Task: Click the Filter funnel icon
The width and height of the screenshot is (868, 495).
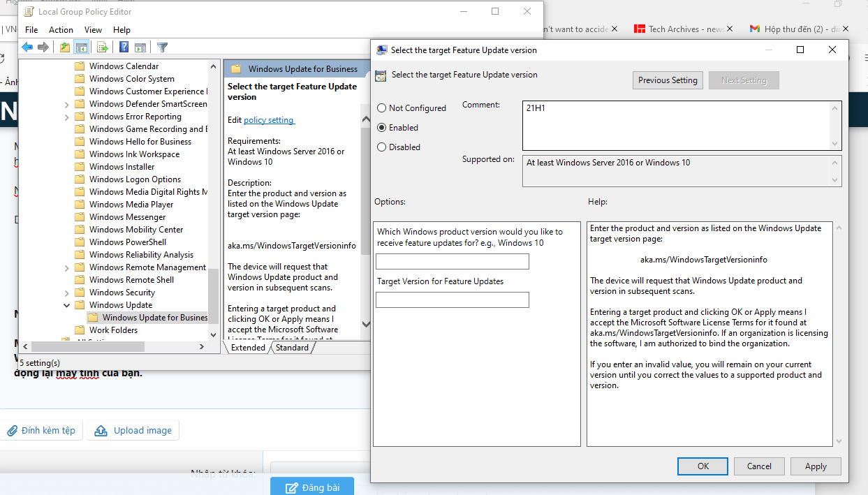Action: (x=162, y=47)
